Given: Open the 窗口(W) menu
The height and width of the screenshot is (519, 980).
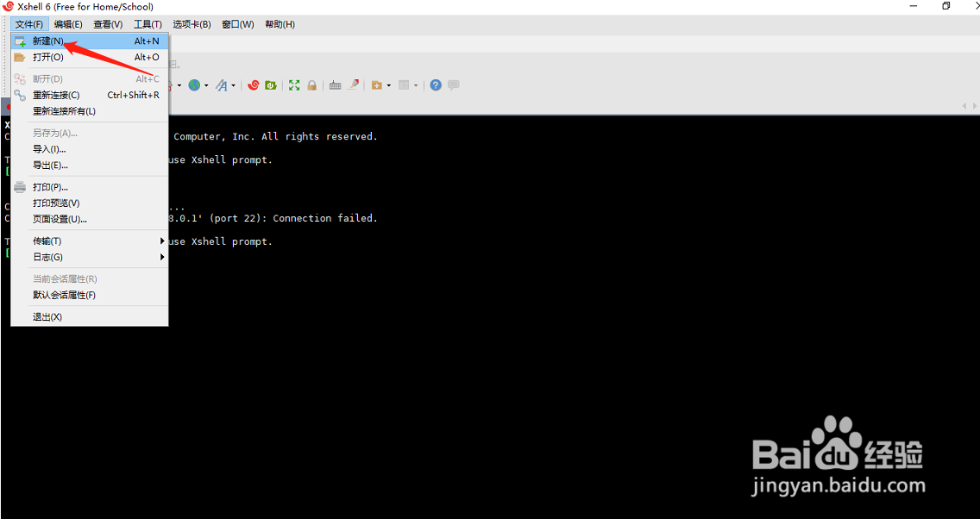Looking at the screenshot, I should 237,24.
